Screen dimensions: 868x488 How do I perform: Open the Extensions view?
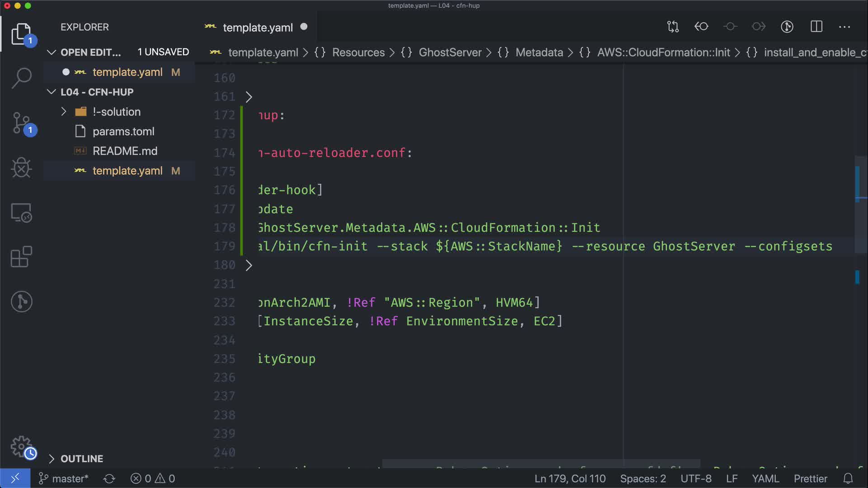(x=21, y=257)
